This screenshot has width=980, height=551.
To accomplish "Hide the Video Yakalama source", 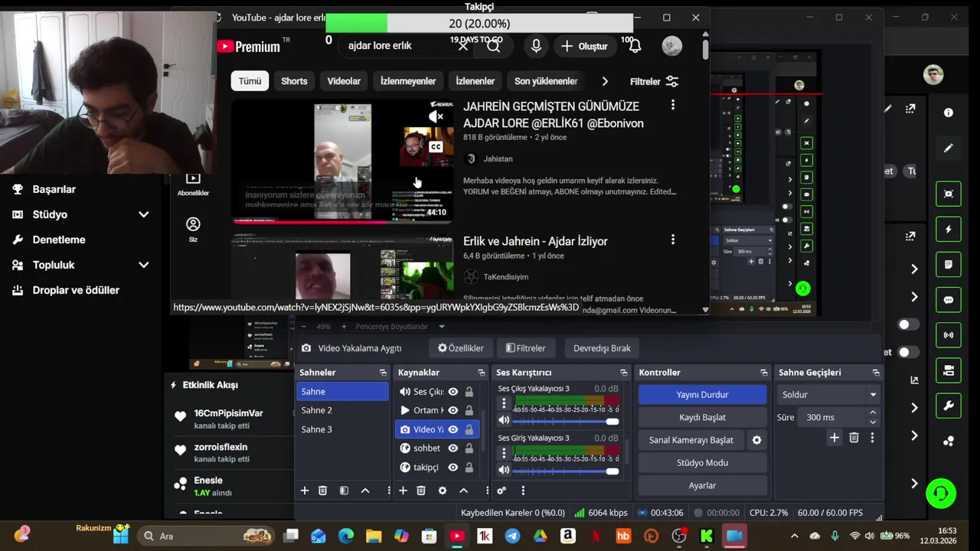I will click(x=453, y=429).
